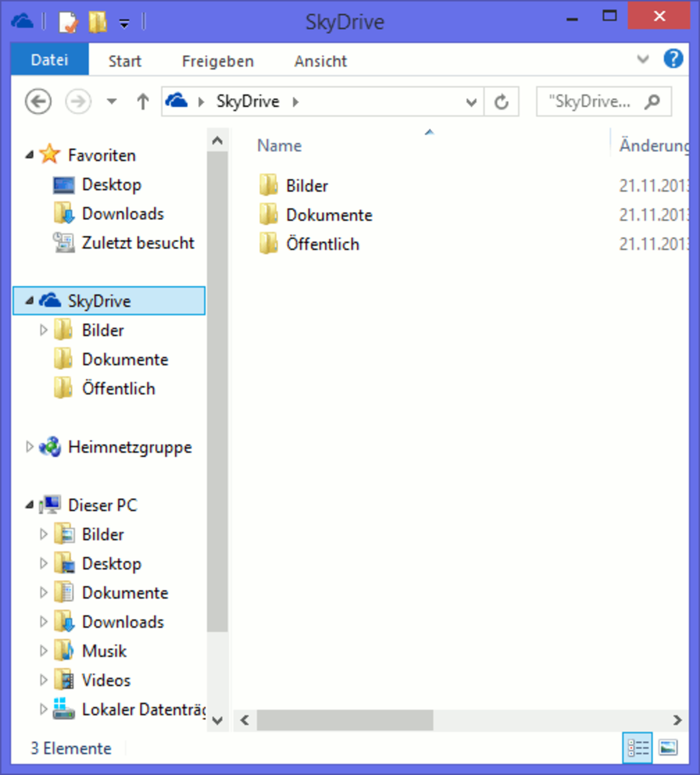Click the New Folder icon in quick access toolbar
The image size is (700, 775).
[97, 22]
